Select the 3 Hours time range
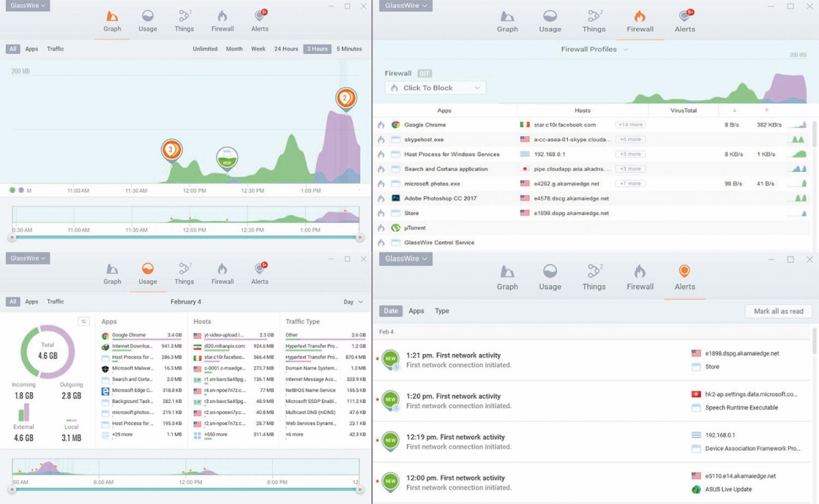This screenshot has width=819, height=504. click(x=317, y=49)
